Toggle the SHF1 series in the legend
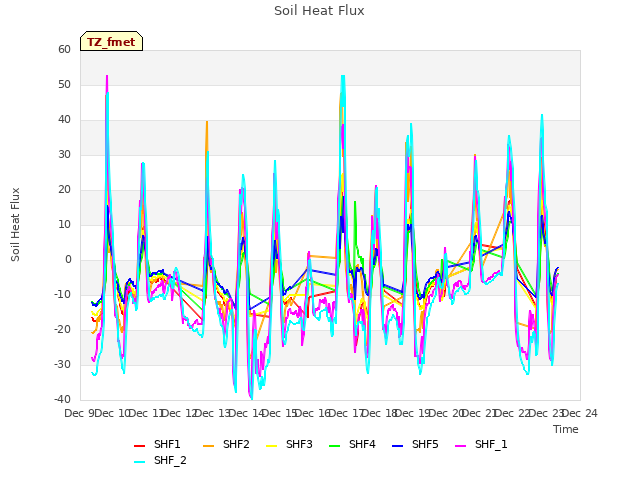Viewport: 640px width, 480px height. [x=157, y=444]
